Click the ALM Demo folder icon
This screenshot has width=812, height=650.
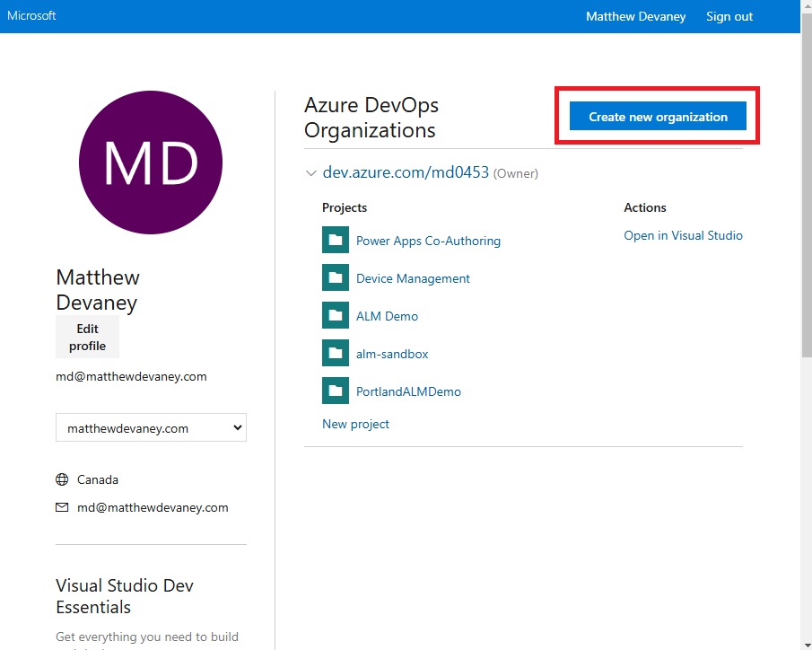point(335,315)
